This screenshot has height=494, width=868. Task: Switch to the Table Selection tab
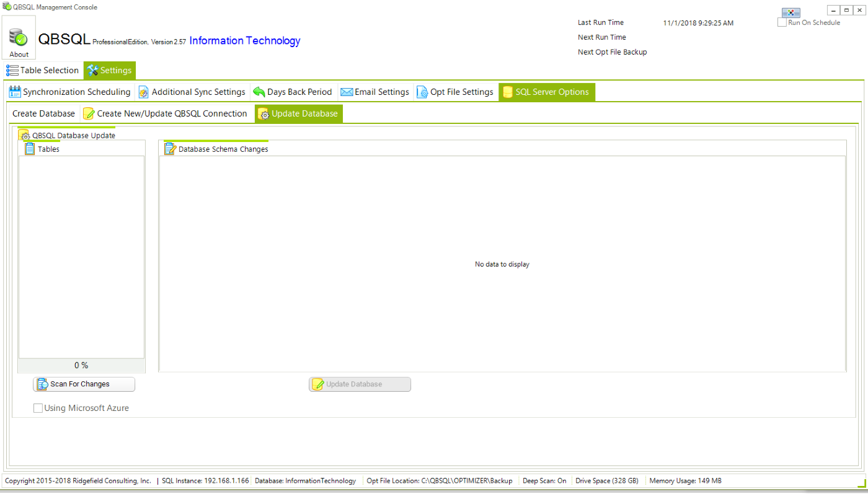coord(43,71)
